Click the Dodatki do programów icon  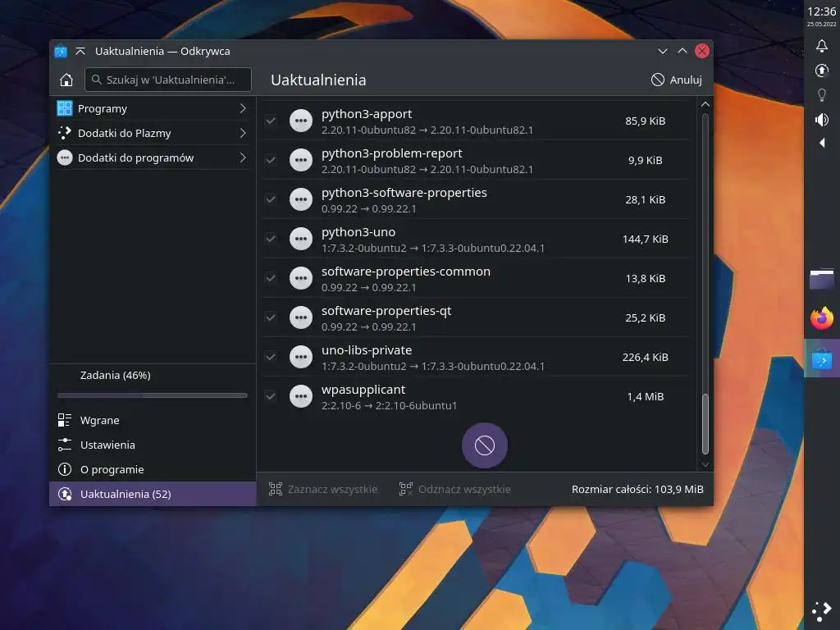pyautogui.click(x=65, y=157)
